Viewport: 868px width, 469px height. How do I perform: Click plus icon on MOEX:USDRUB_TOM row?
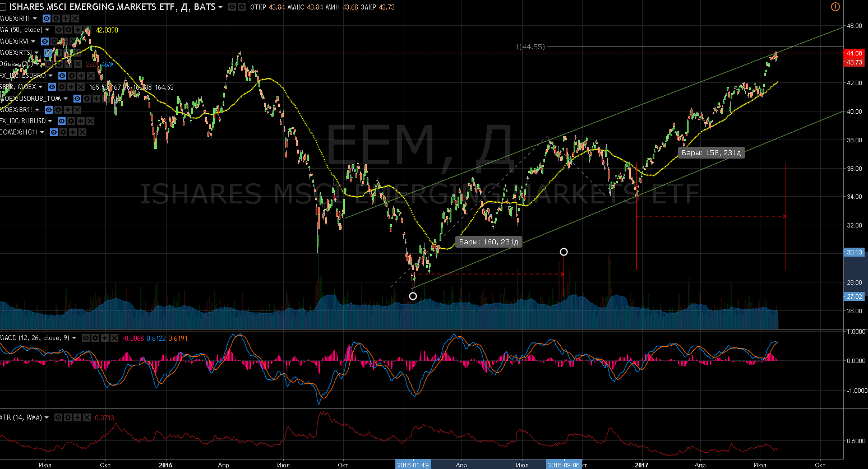96,99
